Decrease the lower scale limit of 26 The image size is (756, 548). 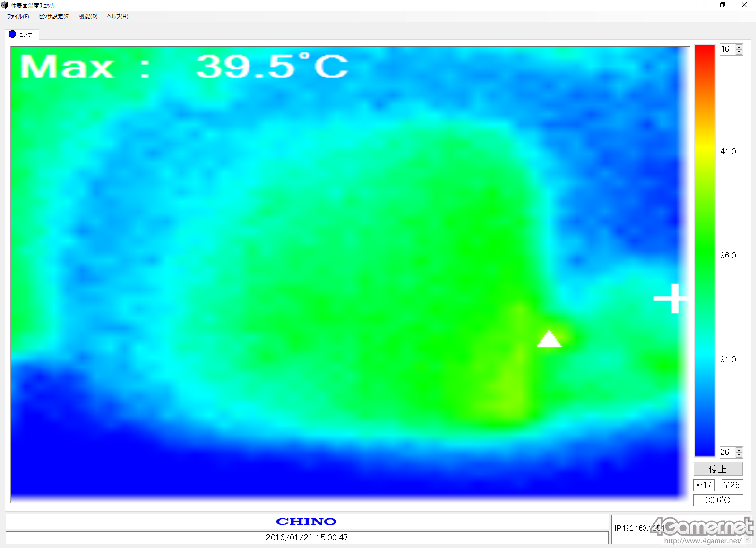click(x=739, y=455)
